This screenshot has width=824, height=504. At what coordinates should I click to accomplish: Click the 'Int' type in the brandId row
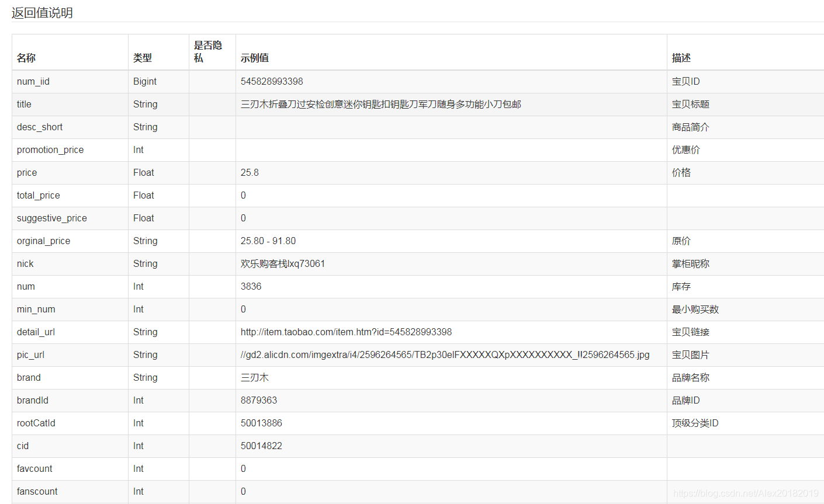(x=139, y=400)
